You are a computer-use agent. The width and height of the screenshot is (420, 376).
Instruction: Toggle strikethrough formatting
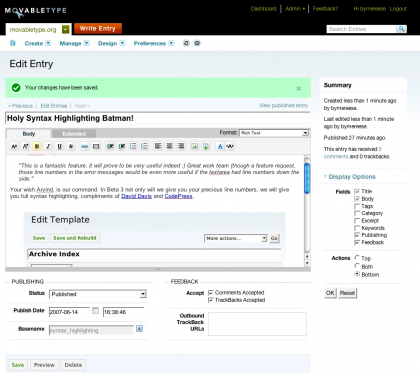click(x=71, y=146)
